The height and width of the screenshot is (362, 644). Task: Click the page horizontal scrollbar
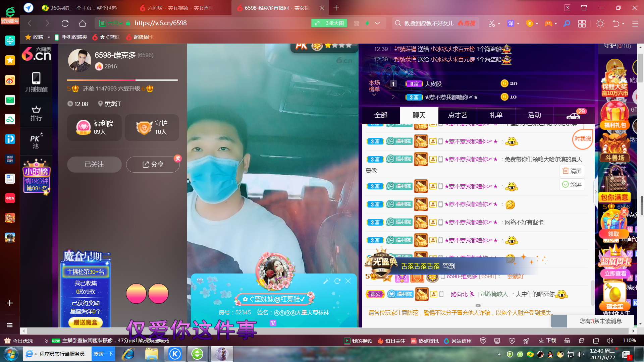(x=328, y=331)
